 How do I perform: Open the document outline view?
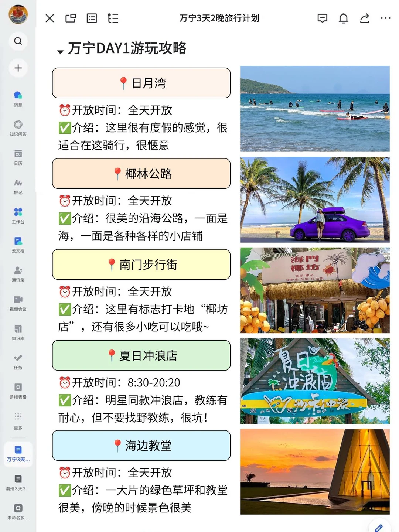click(113, 18)
